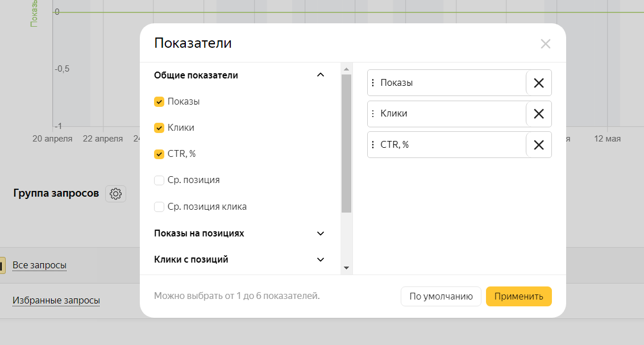Click the Применить button
644x345 pixels.
click(518, 296)
